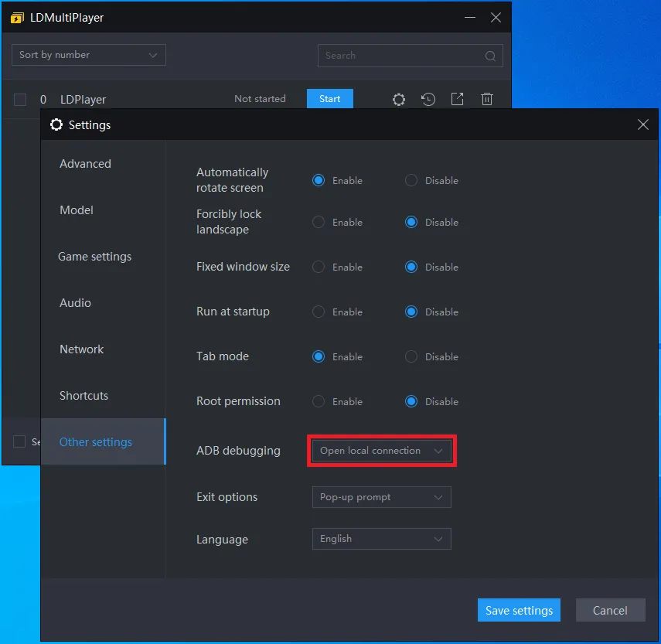Click the backup/restore clock icon
The height and width of the screenshot is (644, 661).
click(x=428, y=100)
